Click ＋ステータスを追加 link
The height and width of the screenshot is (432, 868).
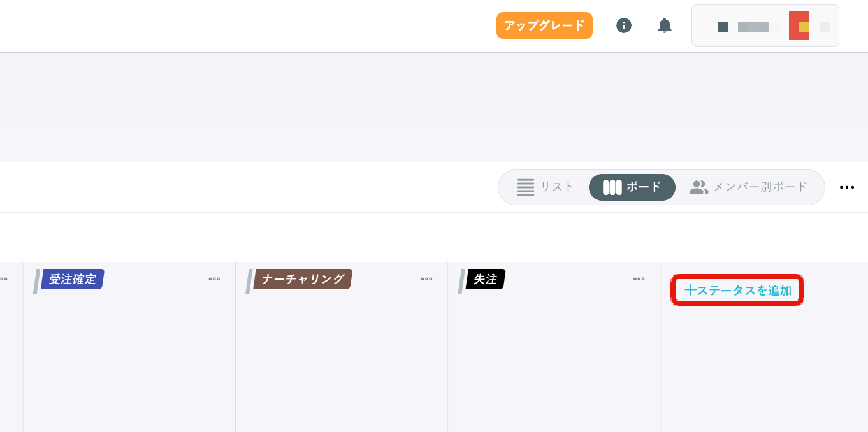[x=737, y=291]
